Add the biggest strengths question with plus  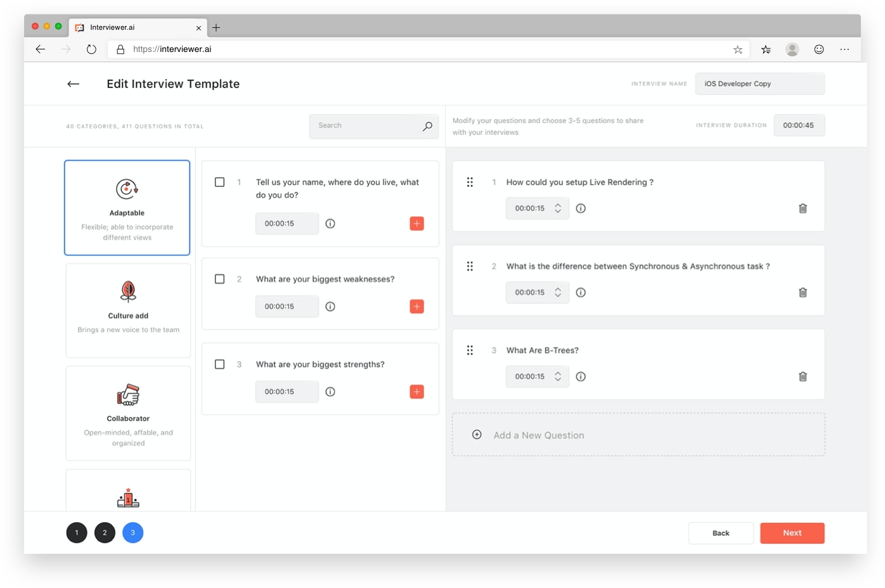tap(417, 392)
